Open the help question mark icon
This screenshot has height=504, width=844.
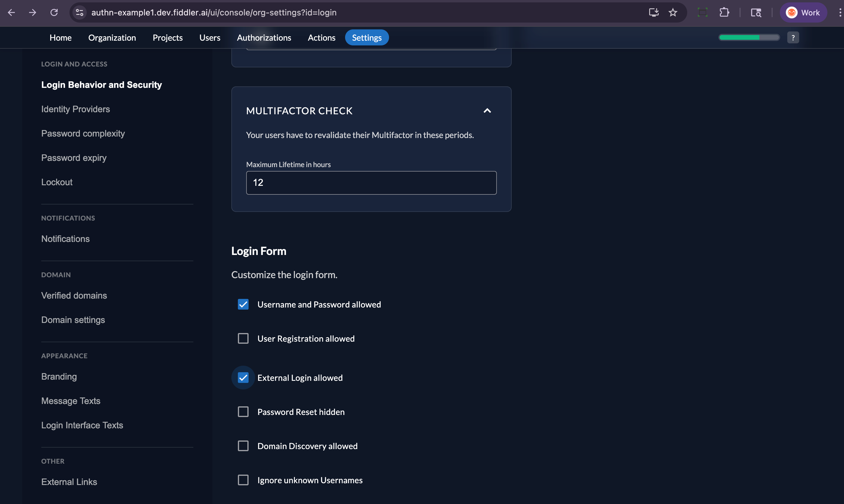pyautogui.click(x=793, y=37)
